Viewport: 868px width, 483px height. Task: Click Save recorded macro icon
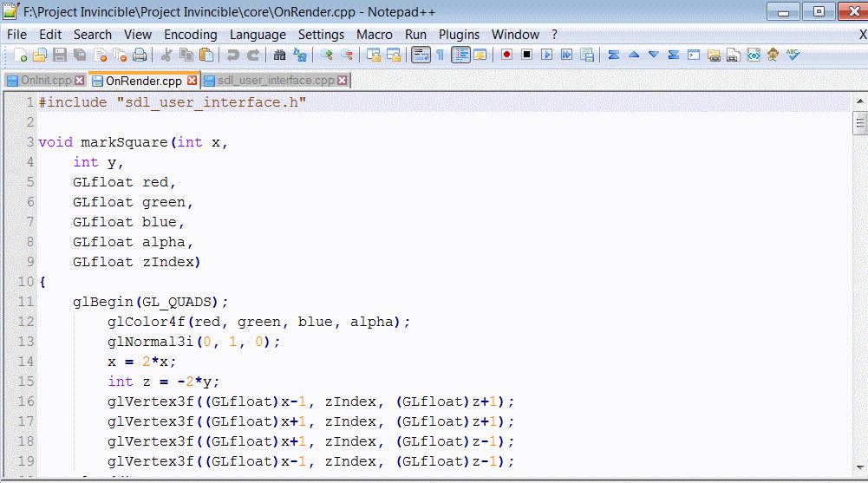tap(587, 55)
